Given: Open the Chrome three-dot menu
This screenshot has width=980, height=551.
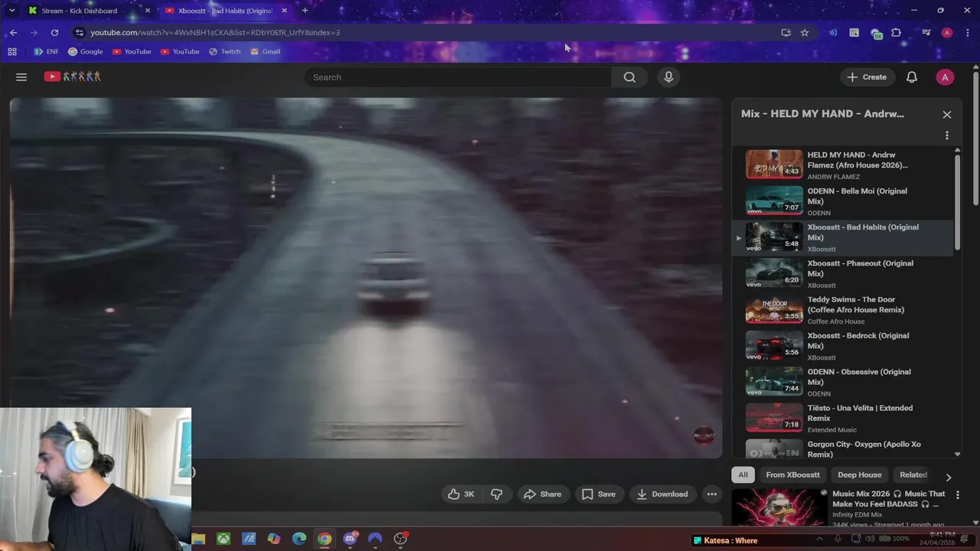Looking at the screenshot, I should click(968, 33).
